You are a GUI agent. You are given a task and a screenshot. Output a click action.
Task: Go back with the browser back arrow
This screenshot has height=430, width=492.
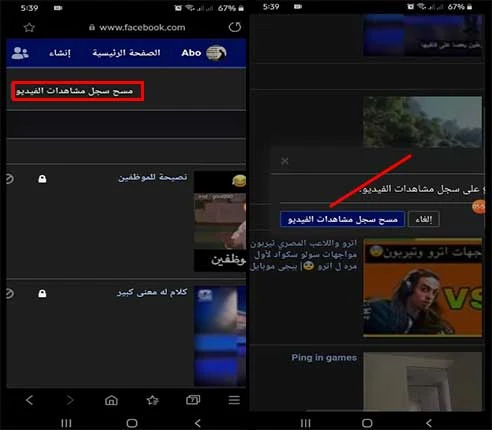(x=29, y=400)
